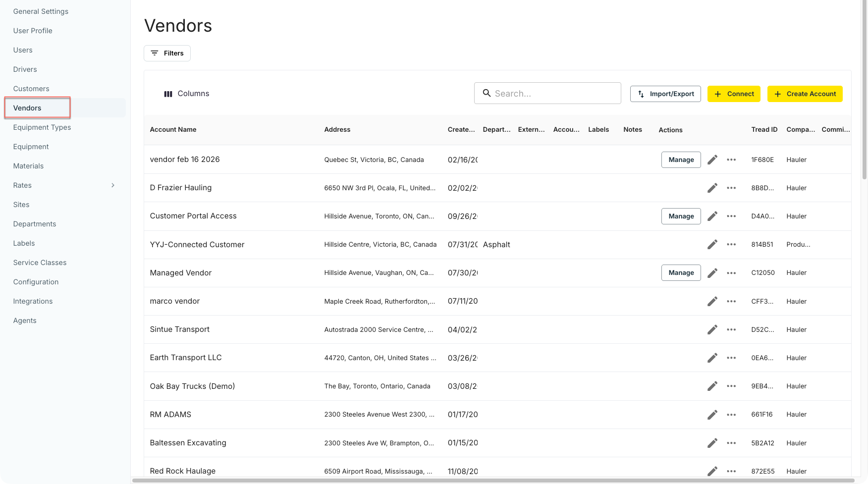868x484 pixels.
Task: Click the vertical page scrollbar
Action: pos(865,89)
